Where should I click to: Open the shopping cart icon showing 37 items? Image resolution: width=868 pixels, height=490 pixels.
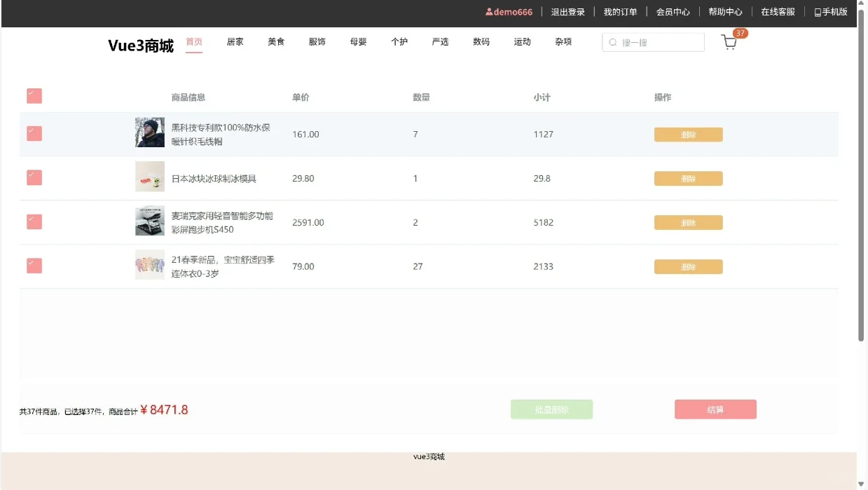729,42
